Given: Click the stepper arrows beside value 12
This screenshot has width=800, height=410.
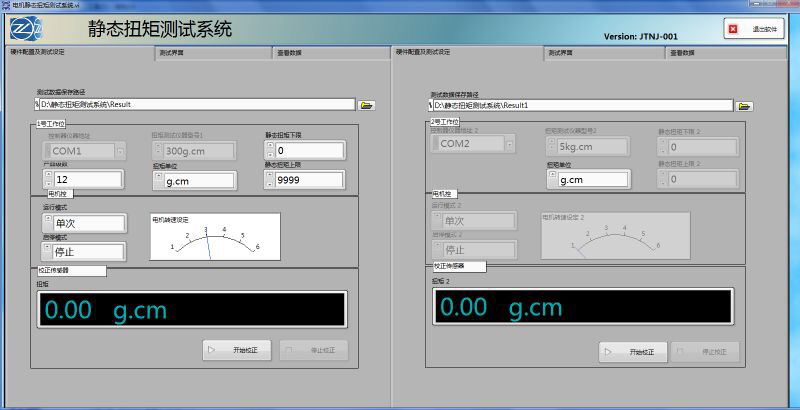Looking at the screenshot, I should pyautogui.click(x=47, y=180).
